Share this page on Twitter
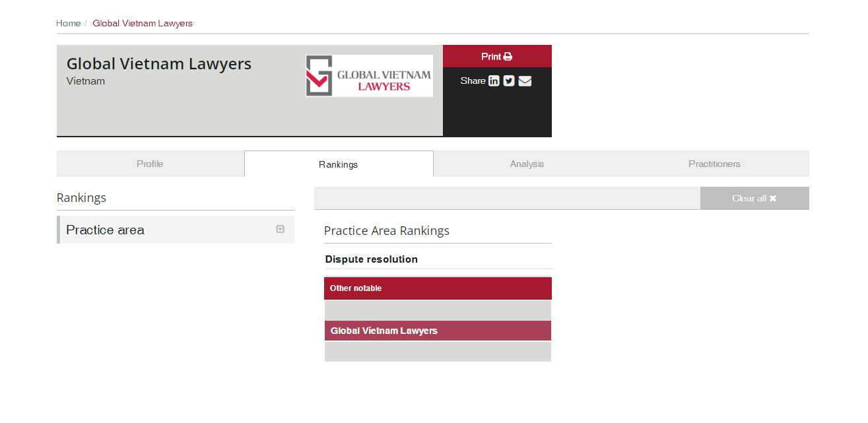Image resolution: width=868 pixels, height=423 pixels. coord(509,81)
